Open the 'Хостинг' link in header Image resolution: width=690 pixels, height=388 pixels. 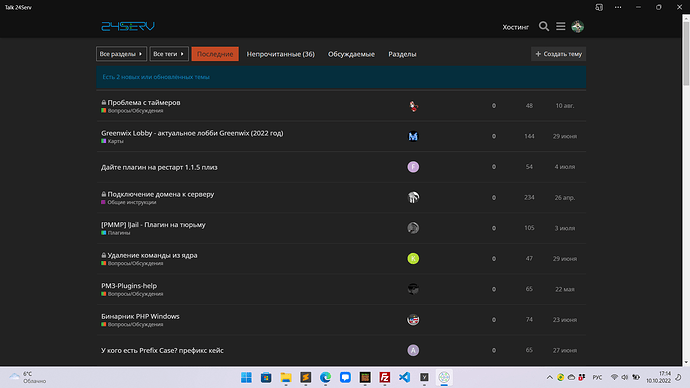pos(515,27)
